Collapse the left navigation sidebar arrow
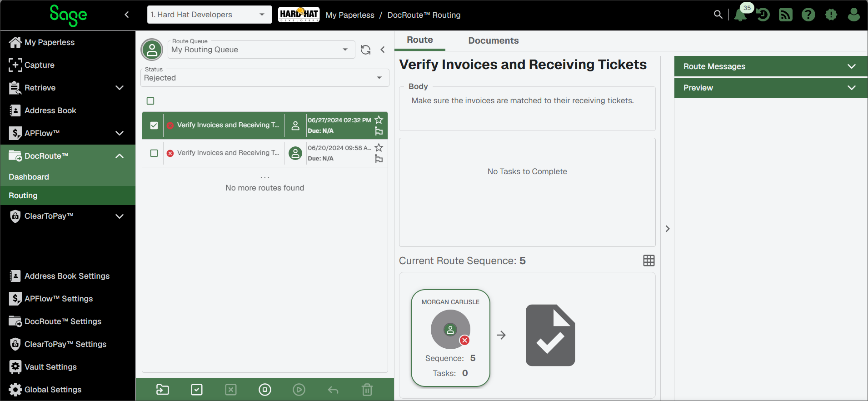Viewport: 868px width, 401px height. tap(127, 15)
